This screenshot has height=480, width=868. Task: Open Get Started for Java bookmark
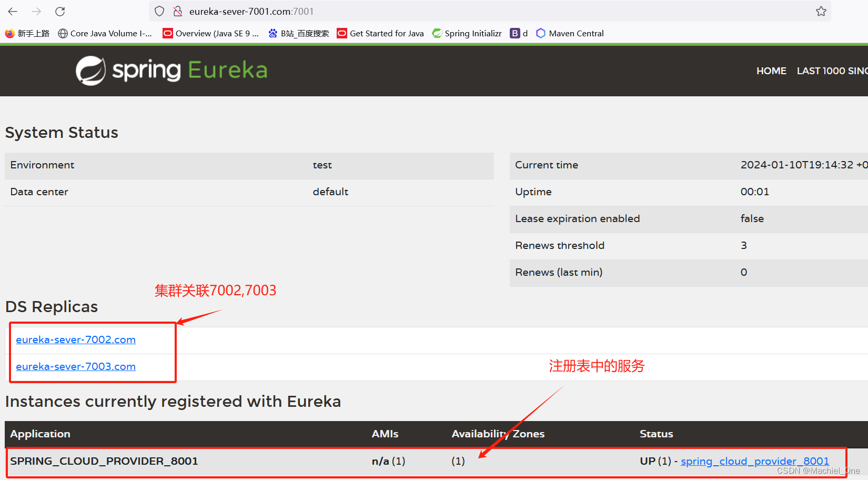[380, 33]
